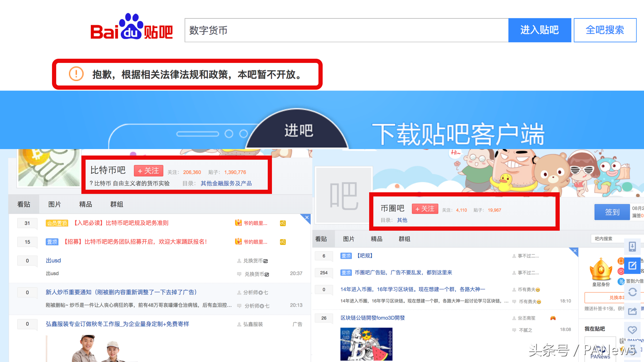This screenshot has height=362, width=644.
Task: Click the orange warning exclamation icon
Action: click(76, 74)
